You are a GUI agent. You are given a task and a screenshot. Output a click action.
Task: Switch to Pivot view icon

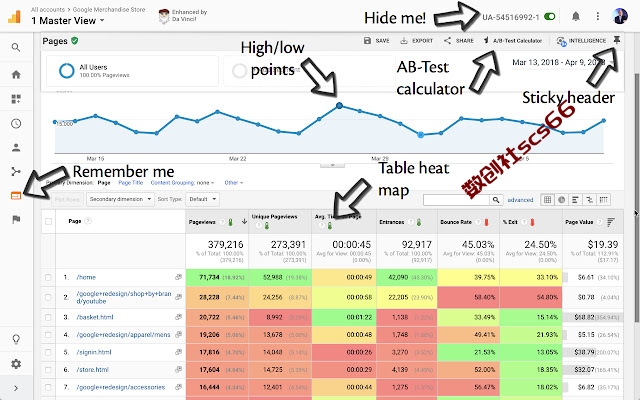(x=604, y=200)
